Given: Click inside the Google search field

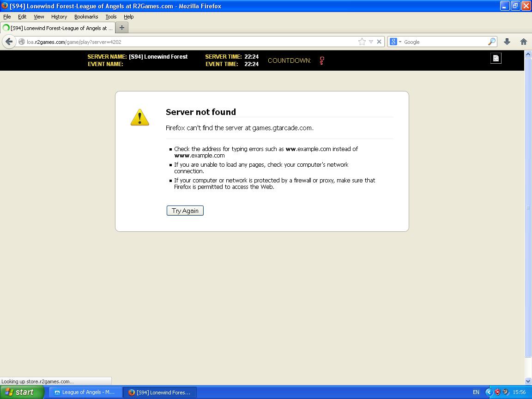Looking at the screenshot, I should tap(443, 42).
